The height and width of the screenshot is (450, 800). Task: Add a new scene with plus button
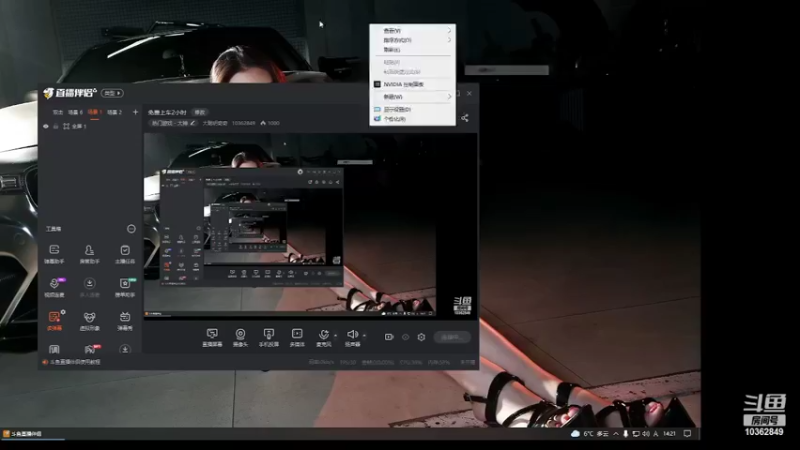tap(135, 112)
